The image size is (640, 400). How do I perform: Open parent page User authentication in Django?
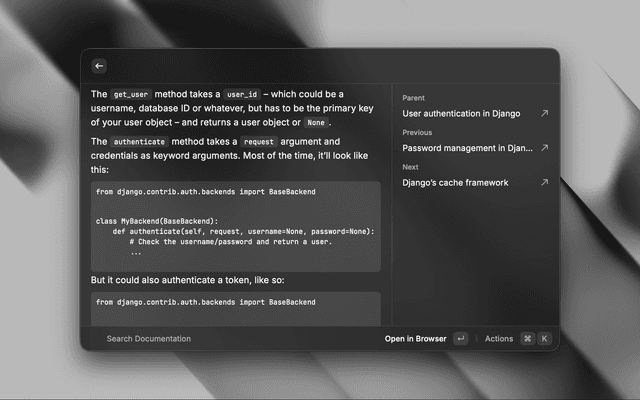[x=461, y=114]
